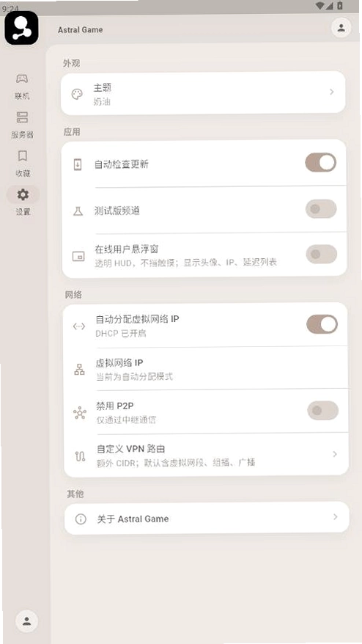This screenshot has width=362, height=644.
Task: Select the 设置 gear icon in sidebar
Action: [x=23, y=194]
